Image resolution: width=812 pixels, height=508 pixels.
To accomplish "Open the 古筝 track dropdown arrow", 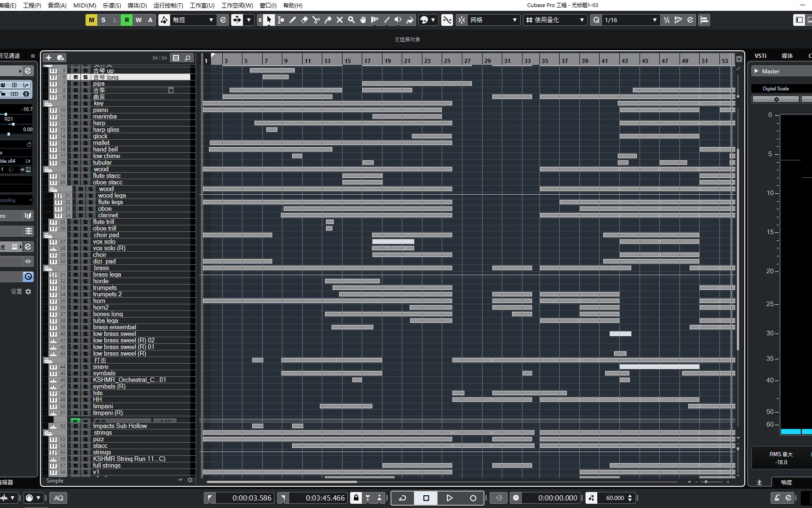I will pyautogui.click(x=171, y=90).
